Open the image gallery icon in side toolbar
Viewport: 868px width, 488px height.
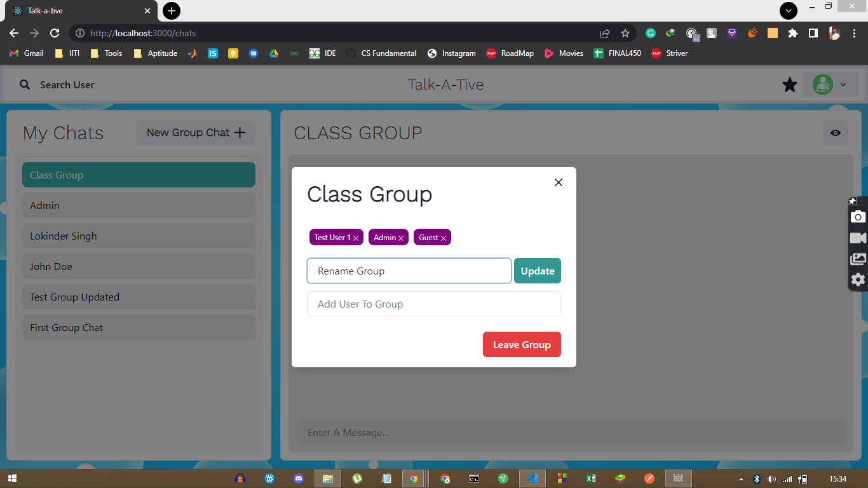pos(858,259)
